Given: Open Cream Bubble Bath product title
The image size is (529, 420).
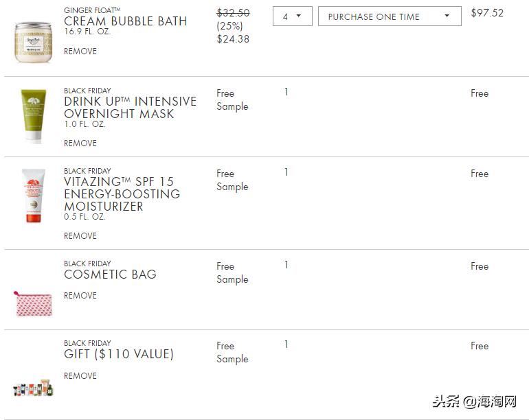Looking at the screenshot, I should point(126,21).
